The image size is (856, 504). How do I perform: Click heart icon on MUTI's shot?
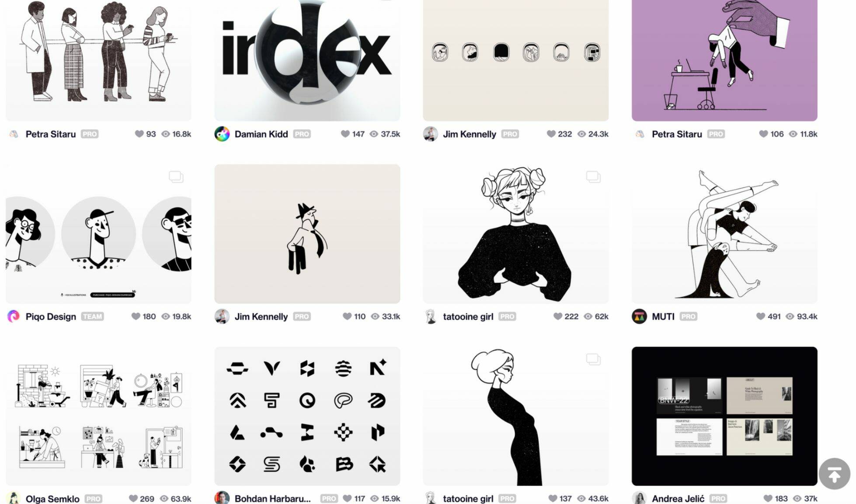pos(761,316)
